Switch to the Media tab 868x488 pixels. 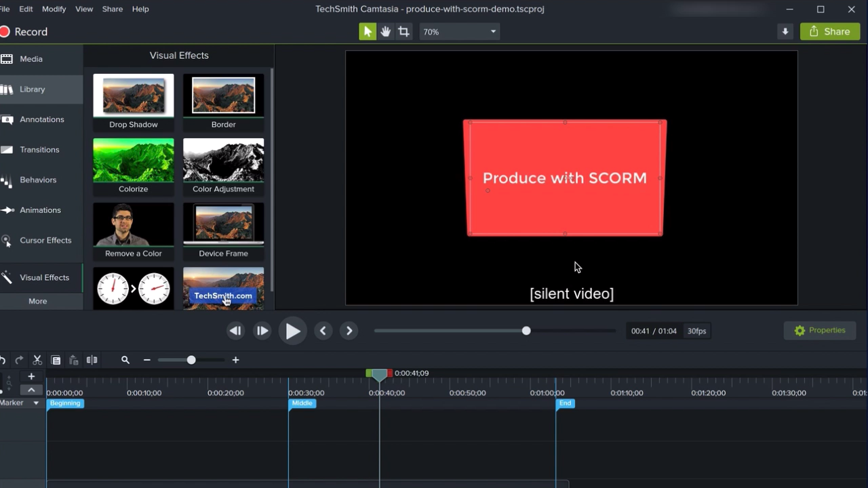coord(41,59)
